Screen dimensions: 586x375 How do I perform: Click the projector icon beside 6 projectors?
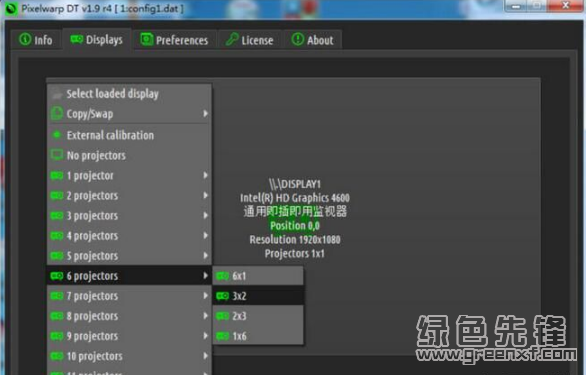click(57, 276)
